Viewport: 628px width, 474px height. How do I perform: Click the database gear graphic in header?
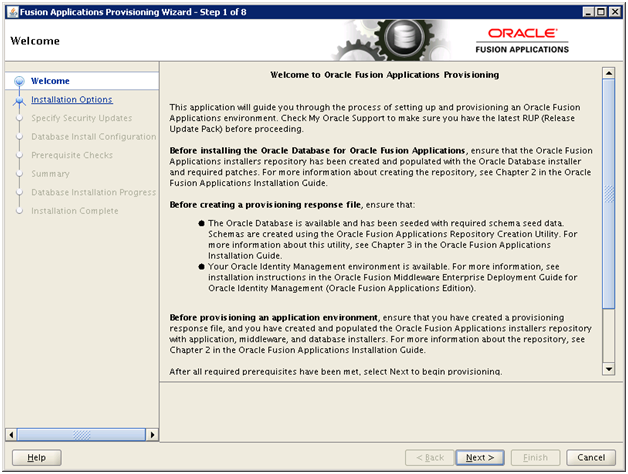pos(405,39)
